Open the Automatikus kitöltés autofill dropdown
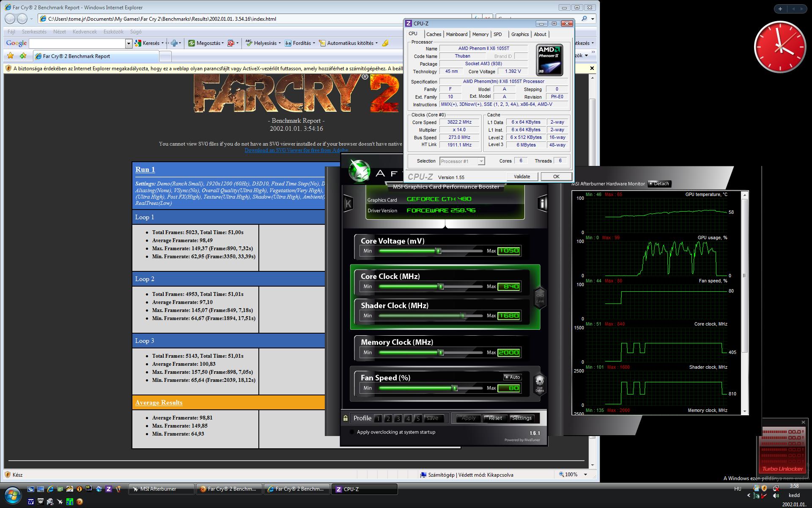Viewport: 812px width, 508px height. point(348,43)
